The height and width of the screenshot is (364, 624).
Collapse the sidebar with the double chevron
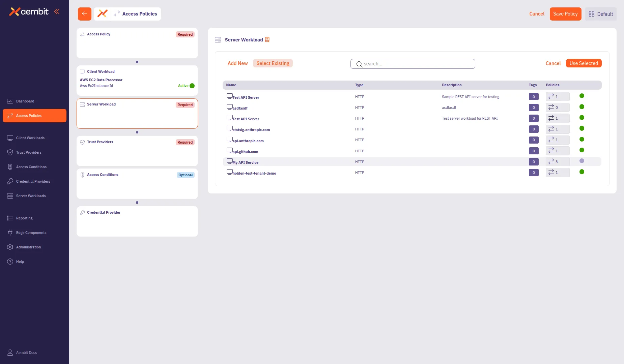tap(56, 11)
